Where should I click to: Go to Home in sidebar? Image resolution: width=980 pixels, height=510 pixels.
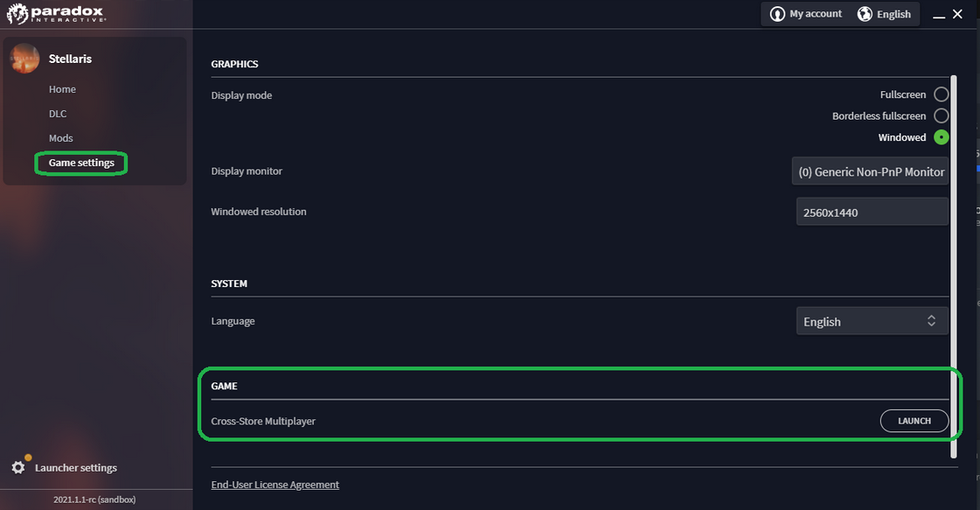point(62,89)
